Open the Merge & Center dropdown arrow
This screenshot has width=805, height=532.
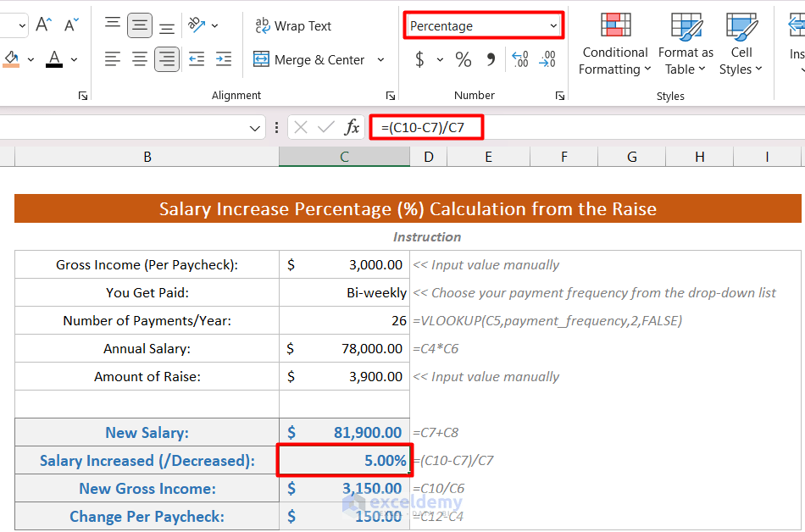click(x=381, y=59)
